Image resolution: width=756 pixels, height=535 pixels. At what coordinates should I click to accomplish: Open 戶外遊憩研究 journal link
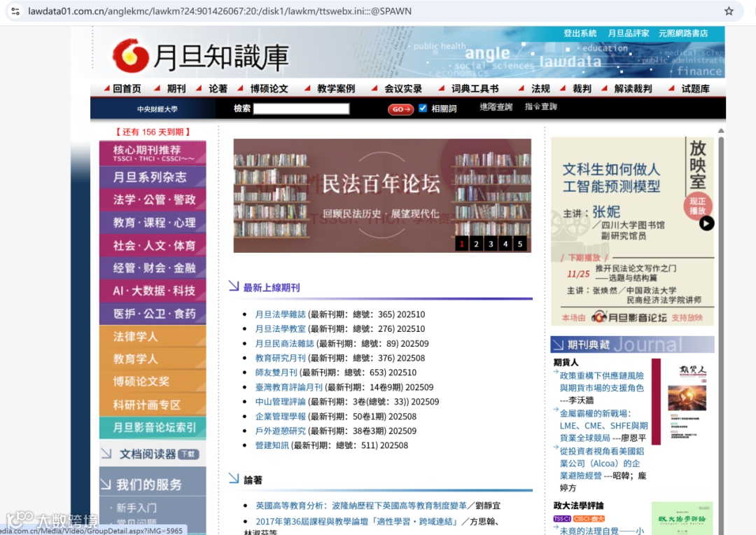tap(280, 431)
